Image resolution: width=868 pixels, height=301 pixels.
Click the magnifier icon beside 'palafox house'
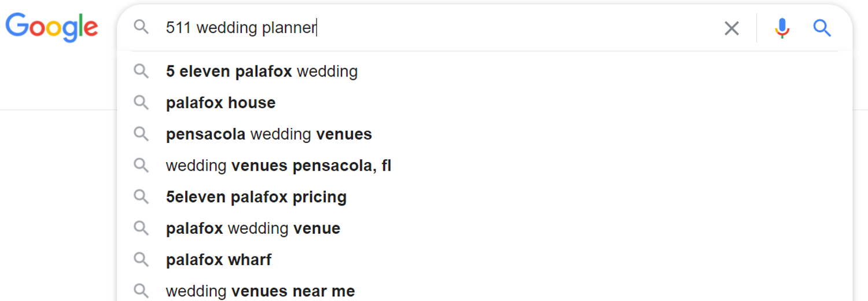click(141, 103)
